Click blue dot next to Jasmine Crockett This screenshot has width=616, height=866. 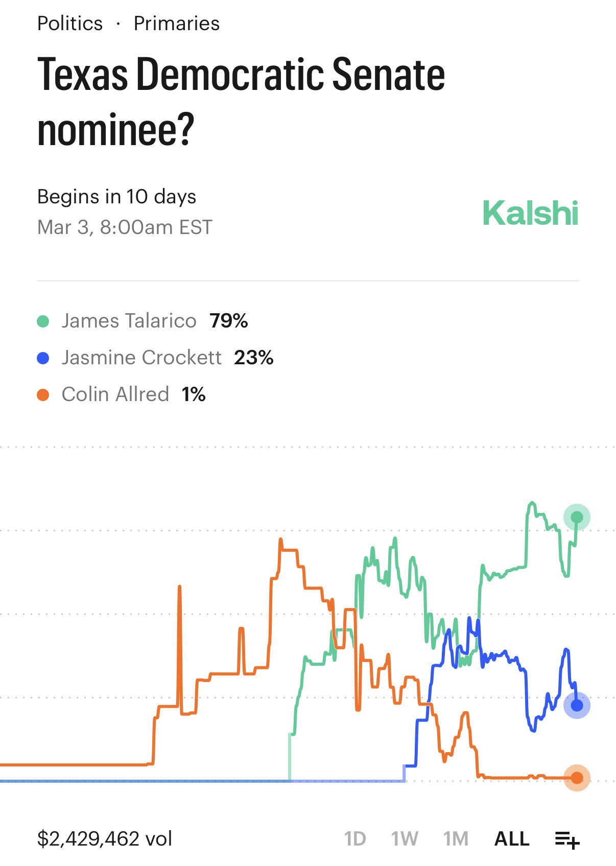43,358
